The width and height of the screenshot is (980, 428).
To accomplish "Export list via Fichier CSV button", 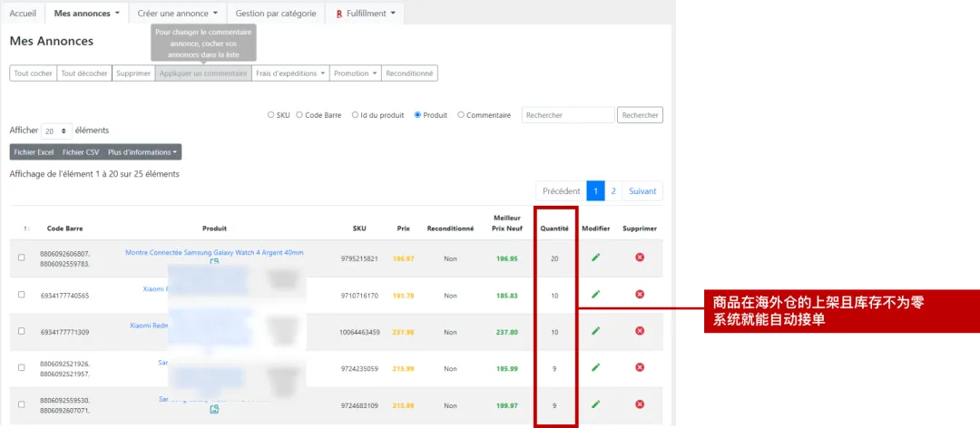I will [x=81, y=151].
